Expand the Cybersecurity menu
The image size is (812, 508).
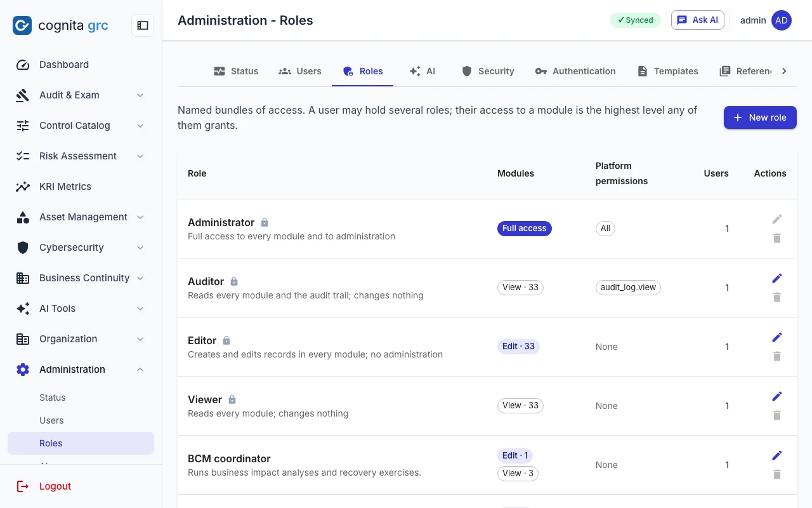[x=81, y=248]
